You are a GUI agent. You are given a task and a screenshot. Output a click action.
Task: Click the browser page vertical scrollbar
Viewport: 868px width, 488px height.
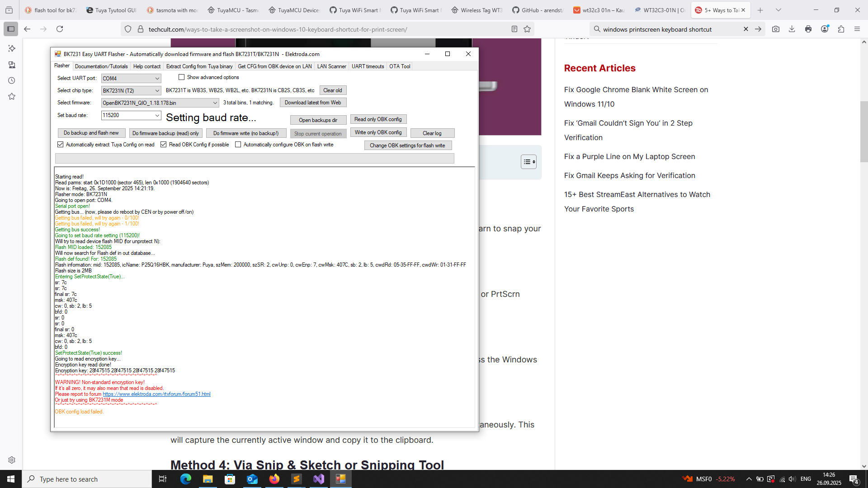coord(864,131)
